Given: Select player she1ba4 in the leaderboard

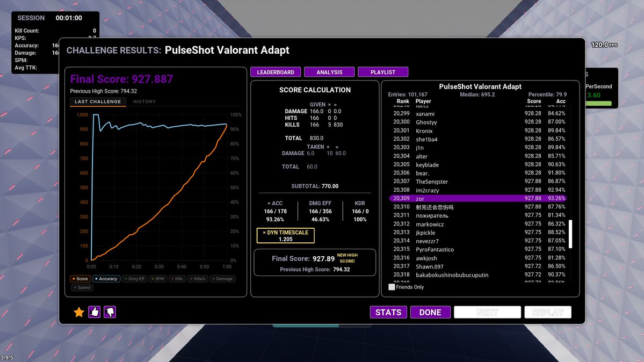Looking at the screenshot, I should 477,139.
